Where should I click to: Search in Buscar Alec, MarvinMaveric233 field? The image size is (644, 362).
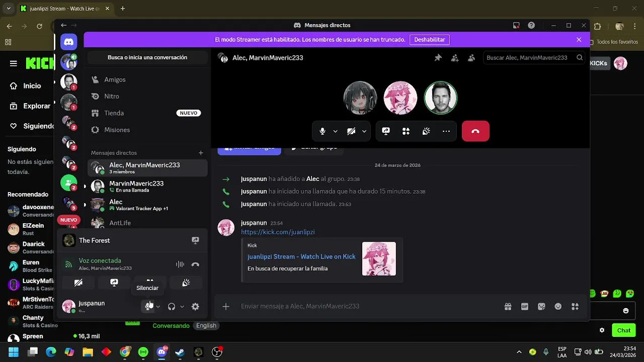tap(534, 58)
